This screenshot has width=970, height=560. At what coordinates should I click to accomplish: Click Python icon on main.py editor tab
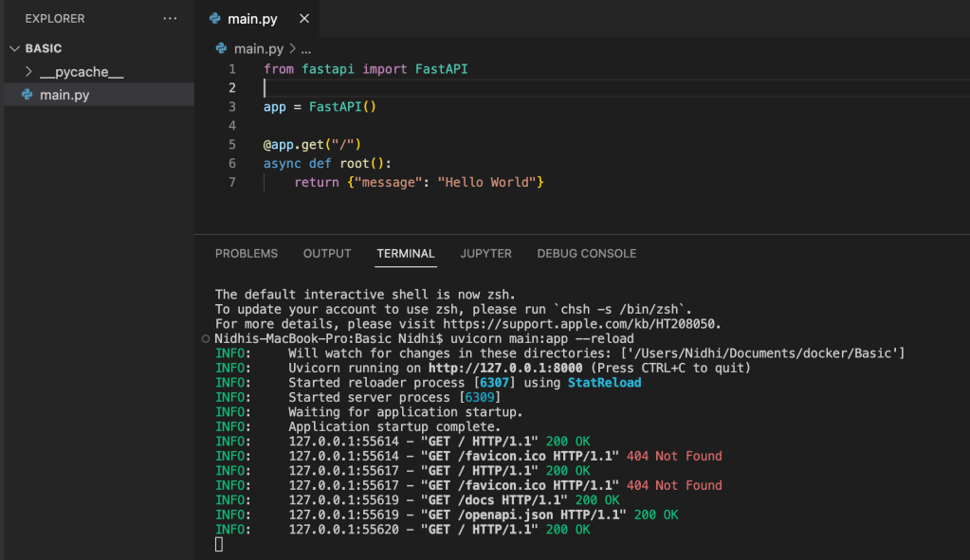(x=214, y=19)
